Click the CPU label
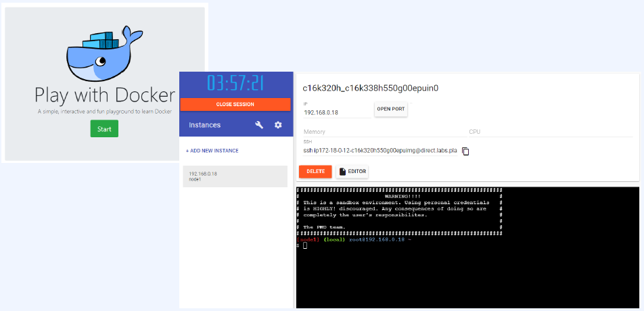The width and height of the screenshot is (644, 311). (x=475, y=132)
